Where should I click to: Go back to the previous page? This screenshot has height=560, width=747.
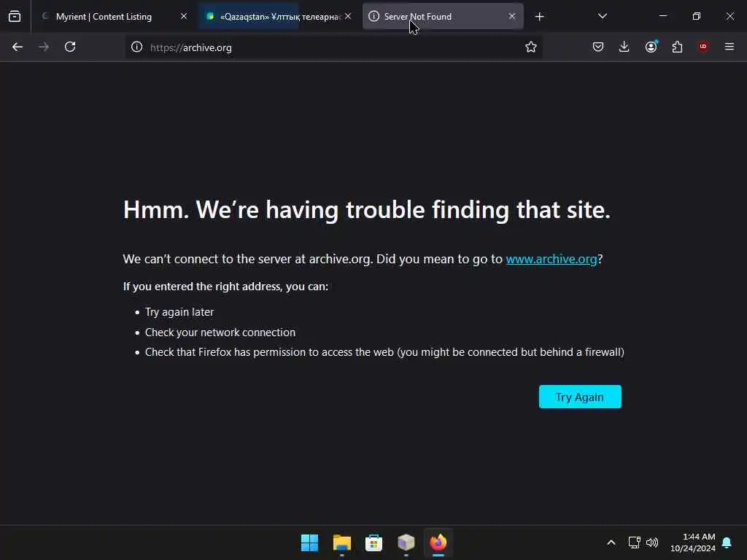(x=18, y=47)
